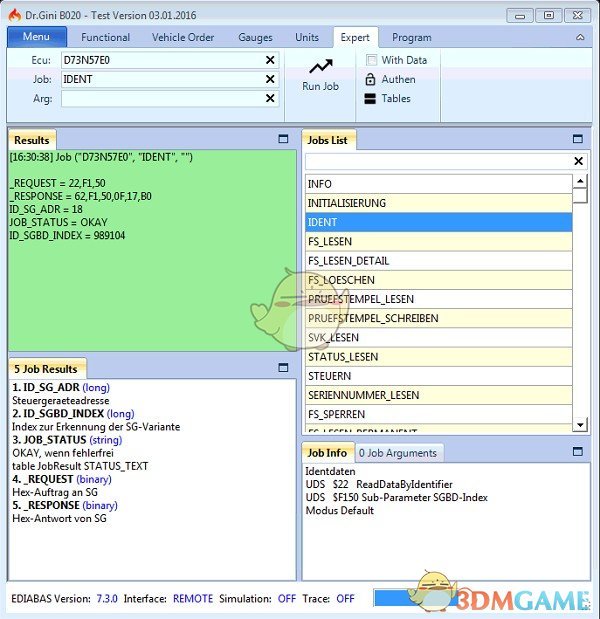Viewport: 600px width, 619px height.
Task: Switch to the Units tab
Action: (307, 37)
